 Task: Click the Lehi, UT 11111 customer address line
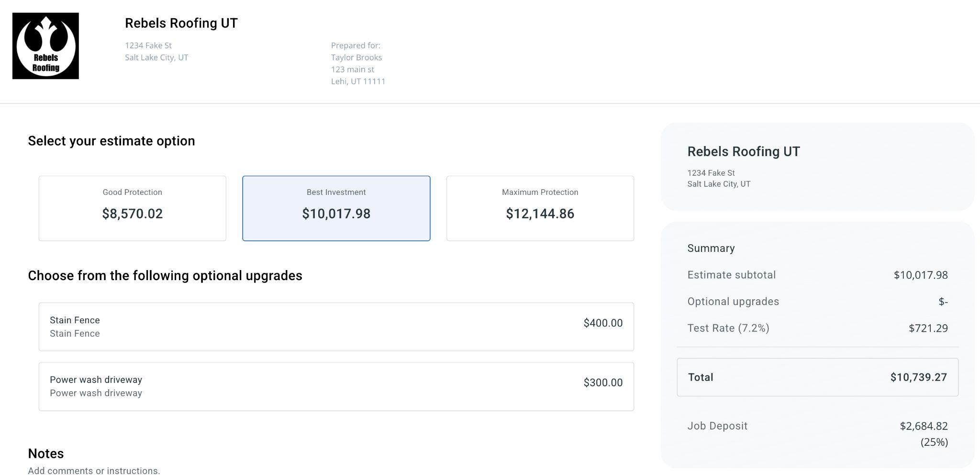coord(358,81)
